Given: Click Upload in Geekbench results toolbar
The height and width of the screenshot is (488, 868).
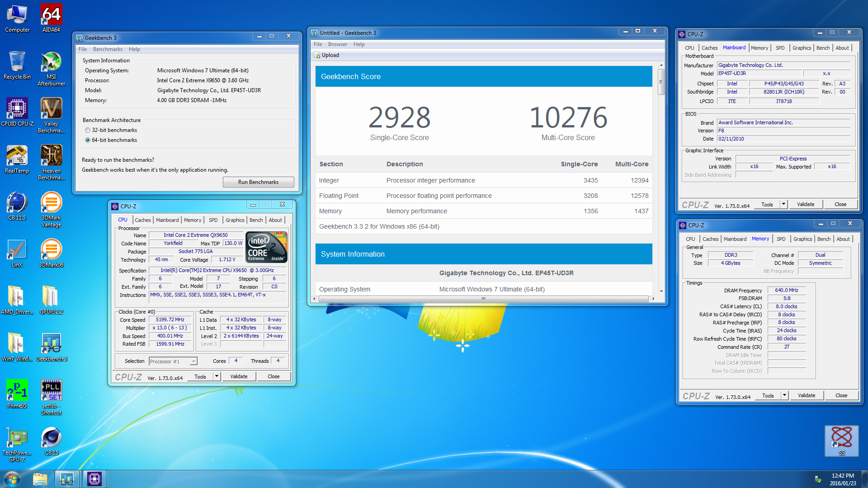Looking at the screenshot, I should click(327, 55).
